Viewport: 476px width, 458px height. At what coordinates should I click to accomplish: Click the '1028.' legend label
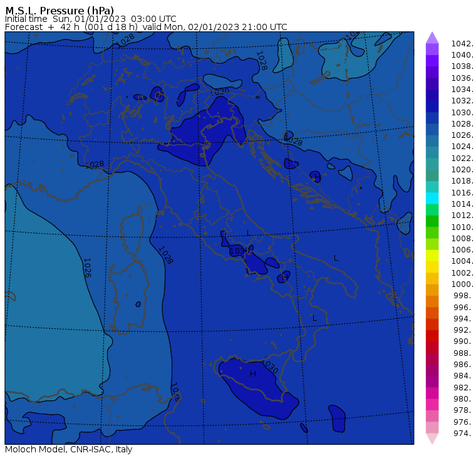[462, 124]
